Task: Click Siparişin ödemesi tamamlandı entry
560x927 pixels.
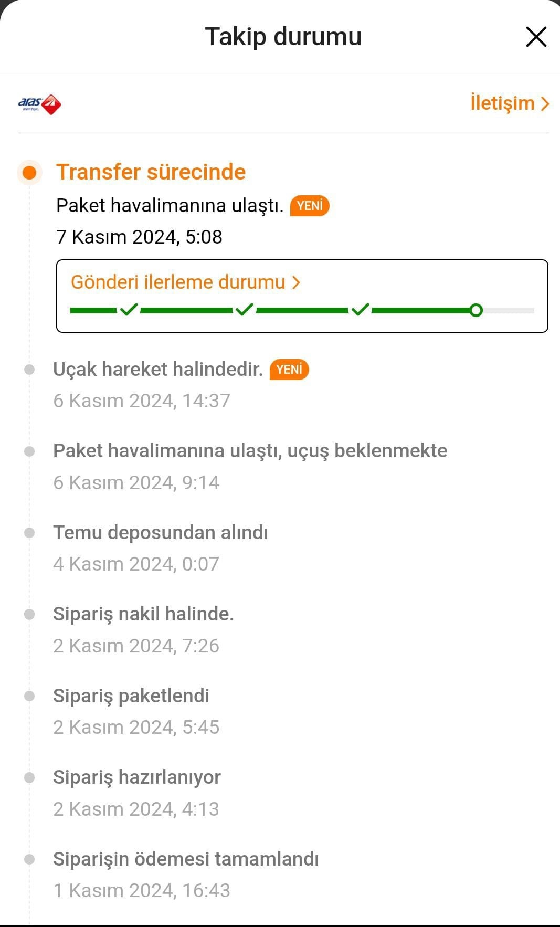Action: pyautogui.click(x=186, y=859)
